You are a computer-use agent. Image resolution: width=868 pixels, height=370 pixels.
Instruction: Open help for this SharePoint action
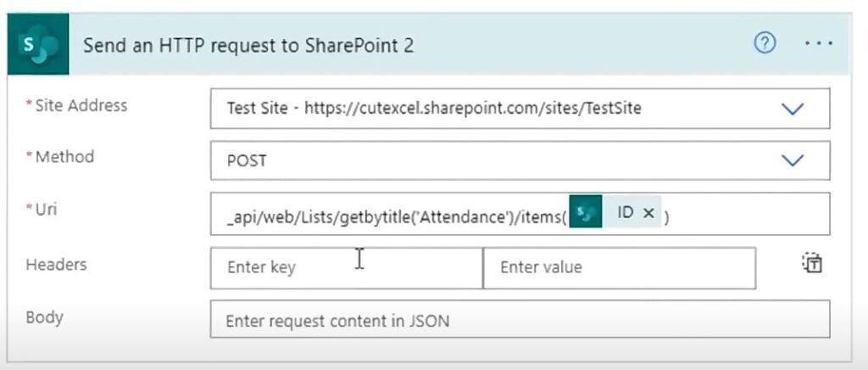click(x=765, y=42)
